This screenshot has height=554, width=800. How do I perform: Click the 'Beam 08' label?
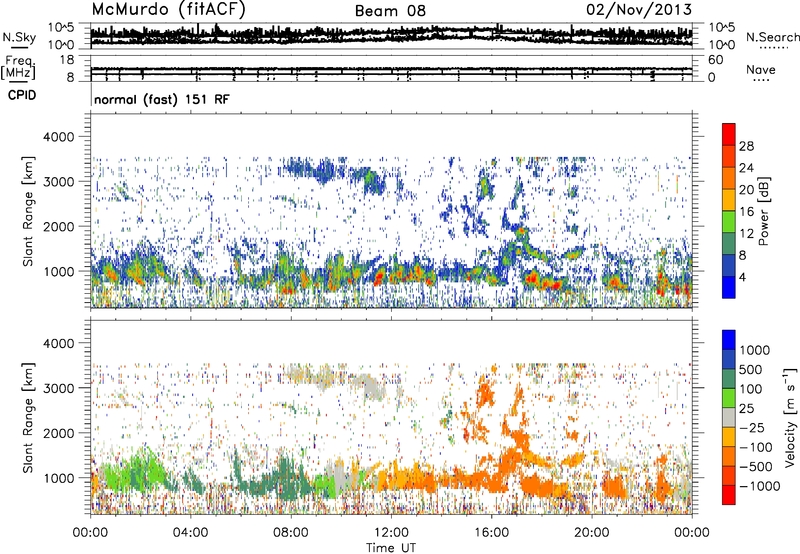coord(390,11)
